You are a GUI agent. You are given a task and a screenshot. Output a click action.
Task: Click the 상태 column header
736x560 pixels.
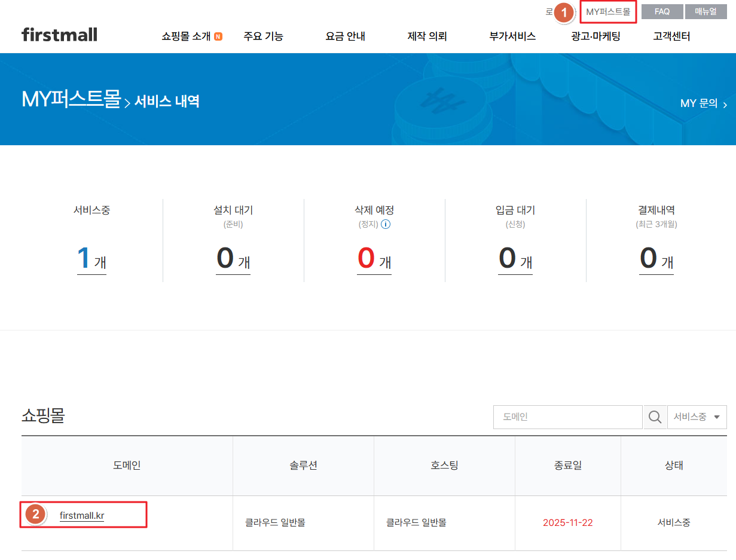click(x=674, y=466)
